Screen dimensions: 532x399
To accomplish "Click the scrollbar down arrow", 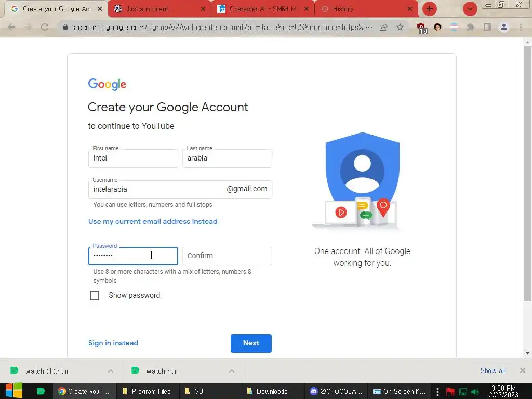I will tap(527, 353).
